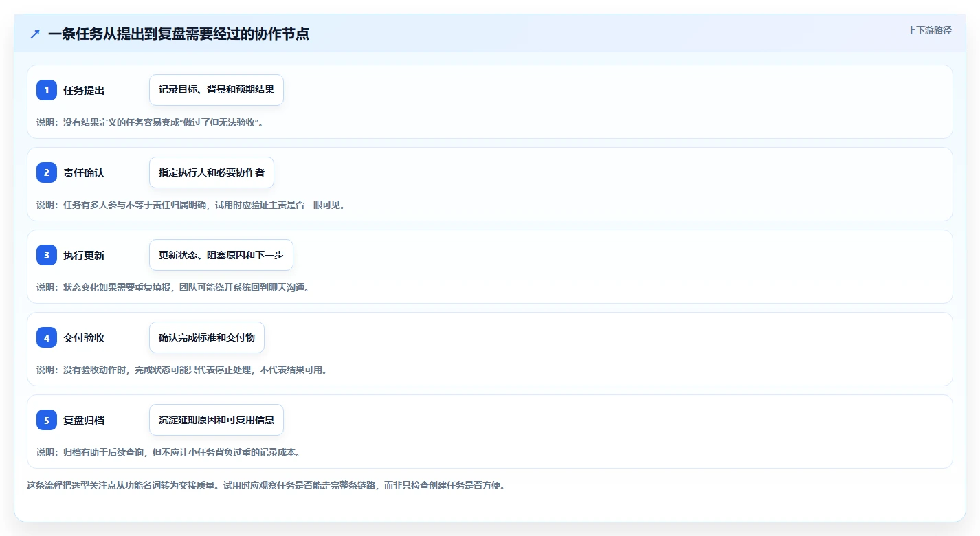Click the panel title 一条任务从提出到复盘需要经过的协作节点

tap(179, 34)
